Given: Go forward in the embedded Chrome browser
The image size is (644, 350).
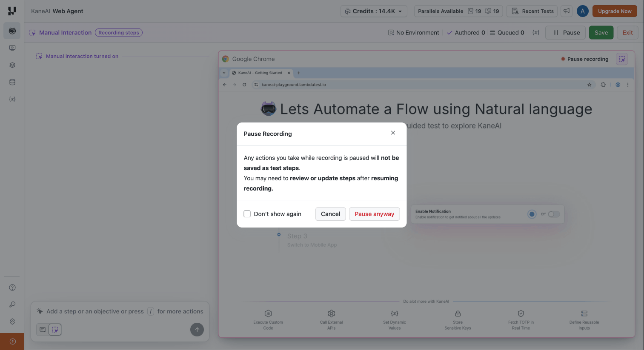Looking at the screenshot, I should [x=235, y=85].
